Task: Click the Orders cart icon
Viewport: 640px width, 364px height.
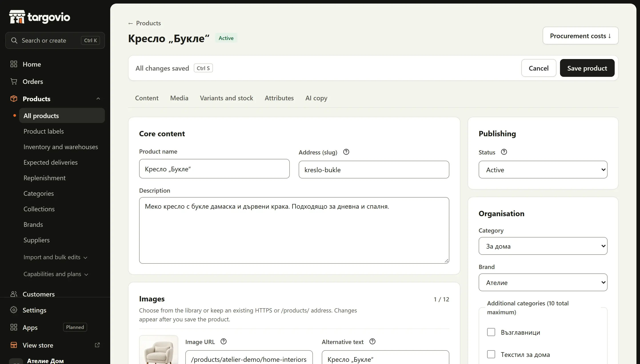Action: [14, 81]
